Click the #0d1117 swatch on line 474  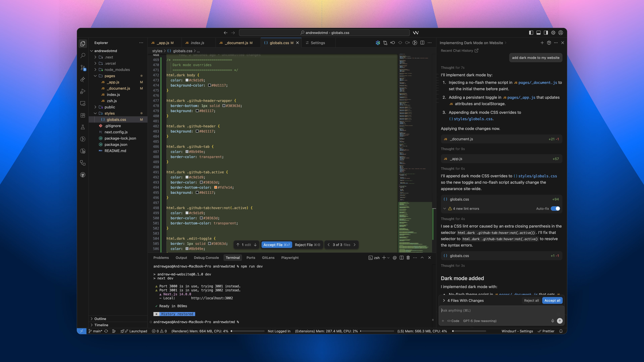pyautogui.click(x=209, y=85)
